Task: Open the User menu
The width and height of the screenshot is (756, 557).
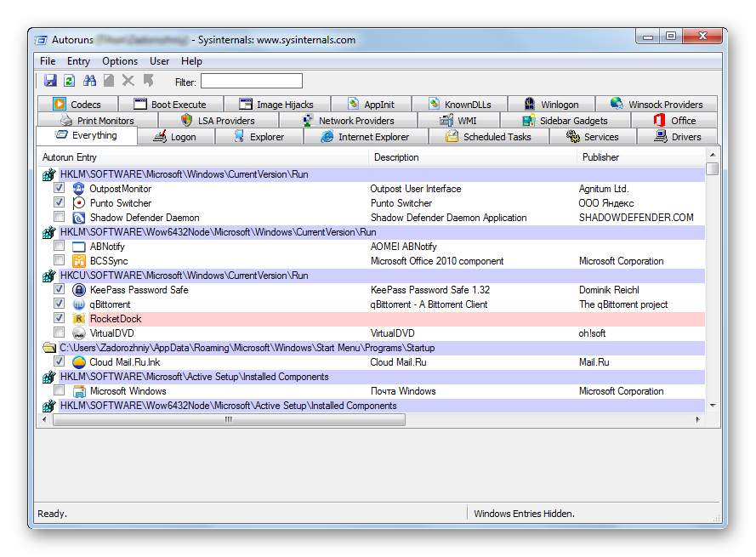Action: click(160, 61)
